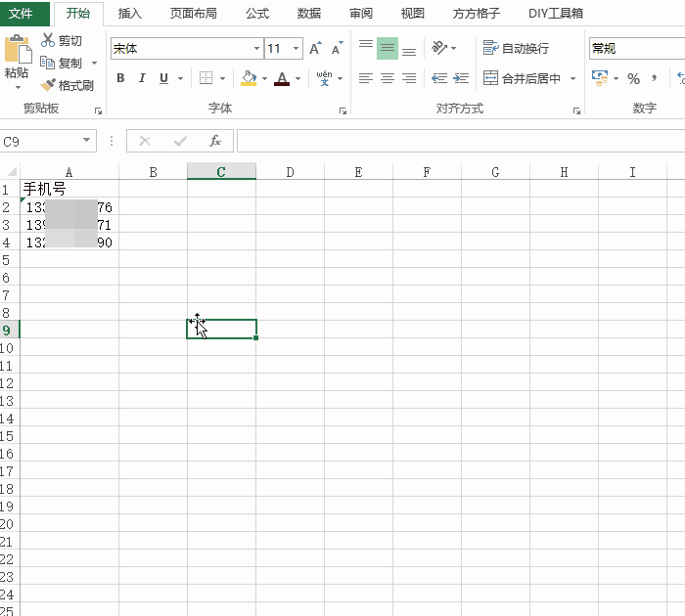Toggle underline formatting
685x616 pixels.
pyautogui.click(x=163, y=78)
